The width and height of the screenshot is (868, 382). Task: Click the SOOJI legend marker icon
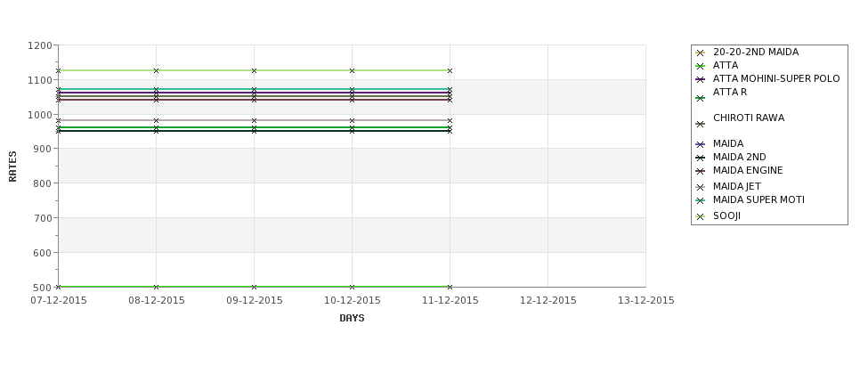click(700, 217)
